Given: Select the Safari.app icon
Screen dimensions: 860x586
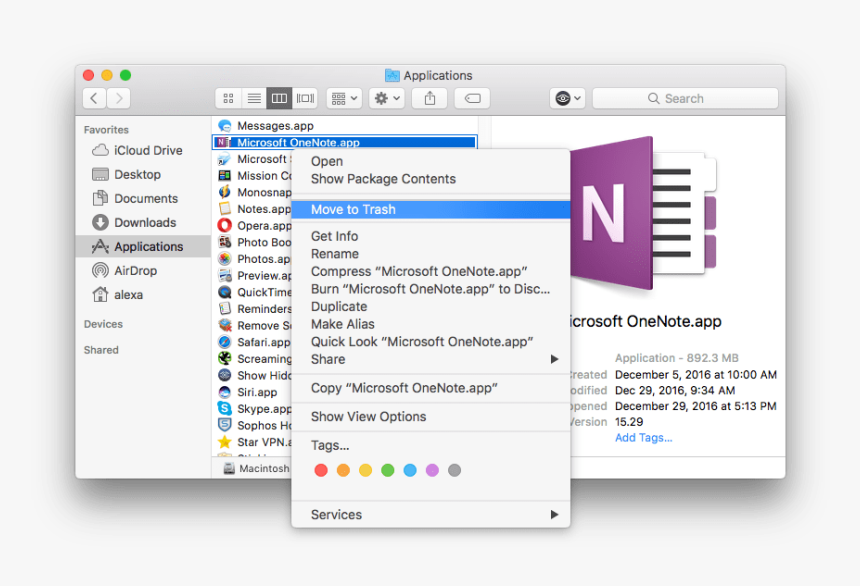Looking at the screenshot, I should pos(224,342).
